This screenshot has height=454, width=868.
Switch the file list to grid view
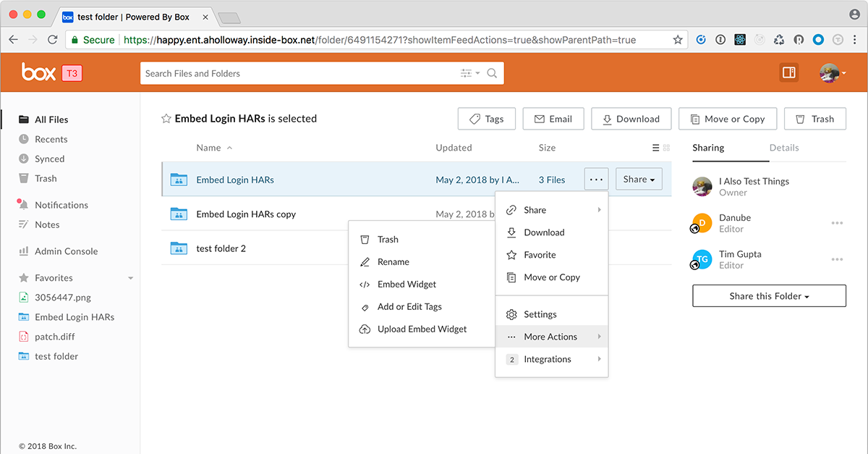(x=665, y=147)
